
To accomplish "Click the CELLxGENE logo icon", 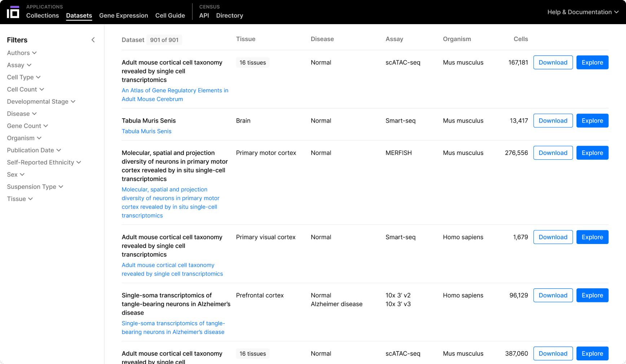I will tap(13, 12).
